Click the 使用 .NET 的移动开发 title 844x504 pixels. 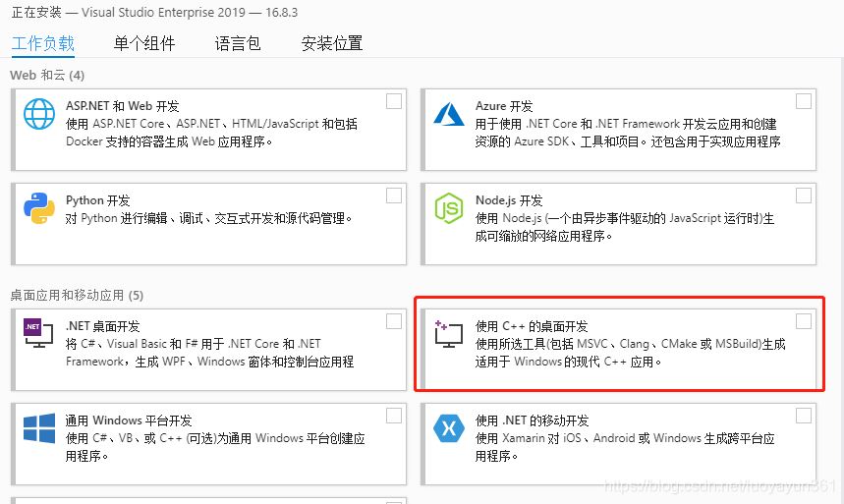coord(532,420)
